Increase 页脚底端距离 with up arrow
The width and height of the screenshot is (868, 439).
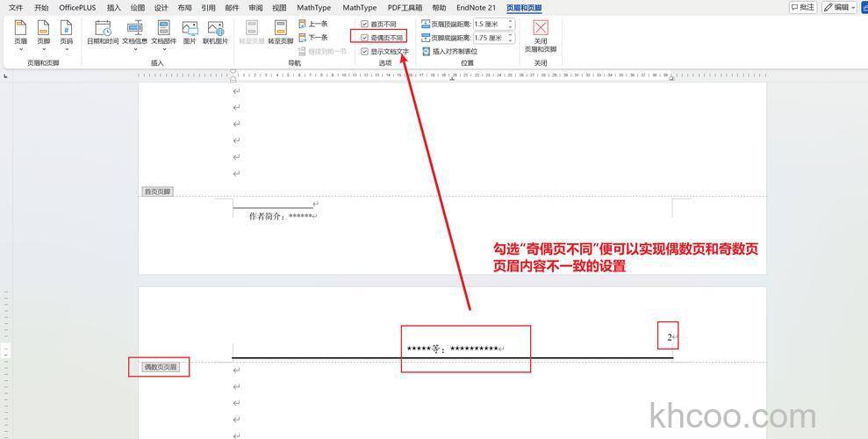pos(511,35)
